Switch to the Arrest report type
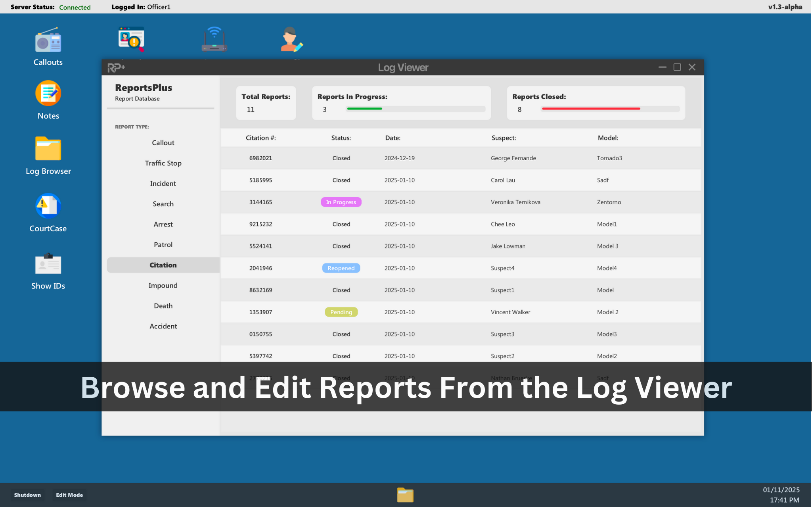Screen dimensions: 812x507 pyautogui.click(x=163, y=224)
